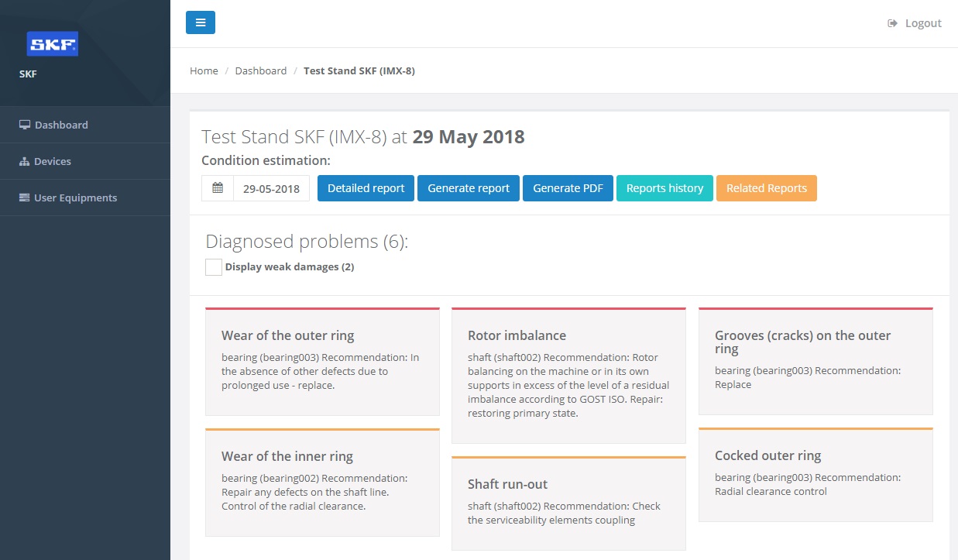Click the Devices hierarchy icon in sidebar
This screenshot has height=560, width=958.
pyautogui.click(x=25, y=161)
